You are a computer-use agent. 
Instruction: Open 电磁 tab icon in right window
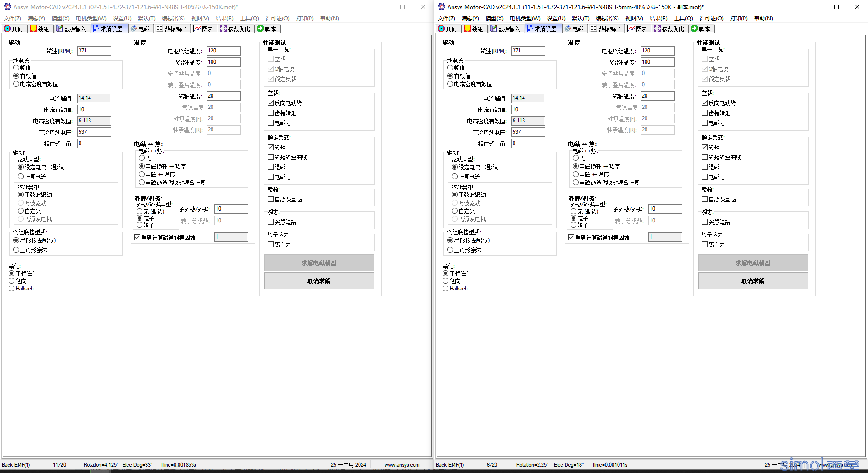coord(568,28)
